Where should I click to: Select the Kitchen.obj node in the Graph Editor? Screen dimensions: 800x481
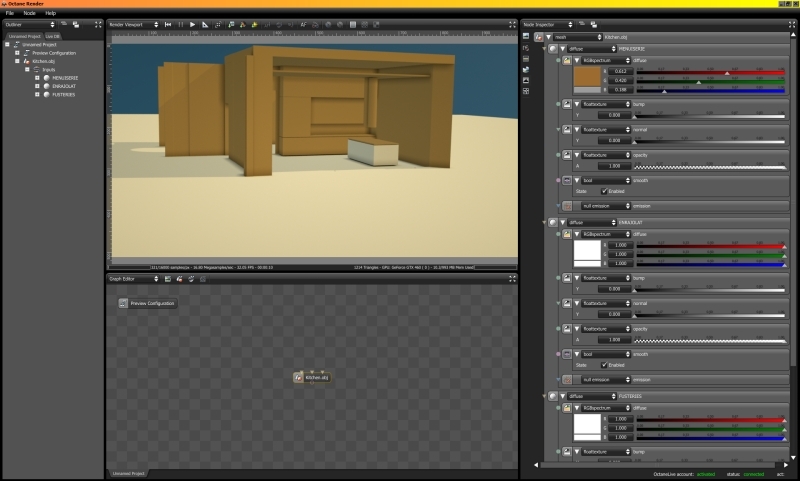pos(312,377)
